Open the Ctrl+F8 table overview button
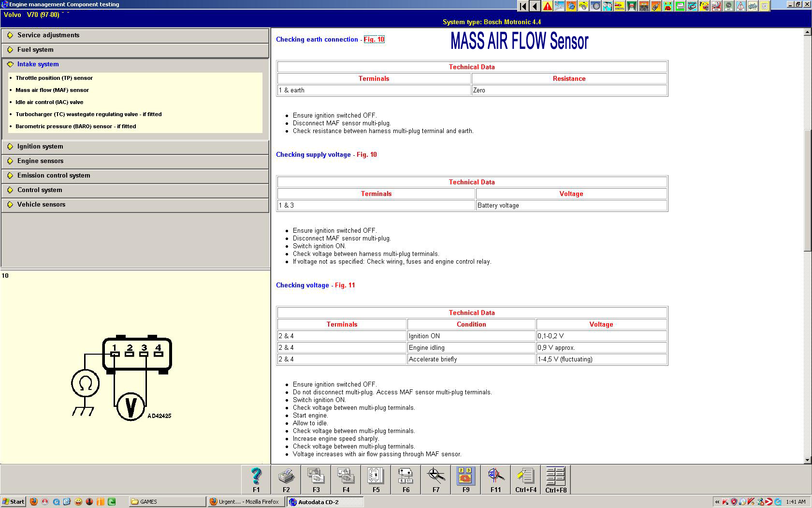Viewport: 812px width, 508px height. (x=556, y=479)
